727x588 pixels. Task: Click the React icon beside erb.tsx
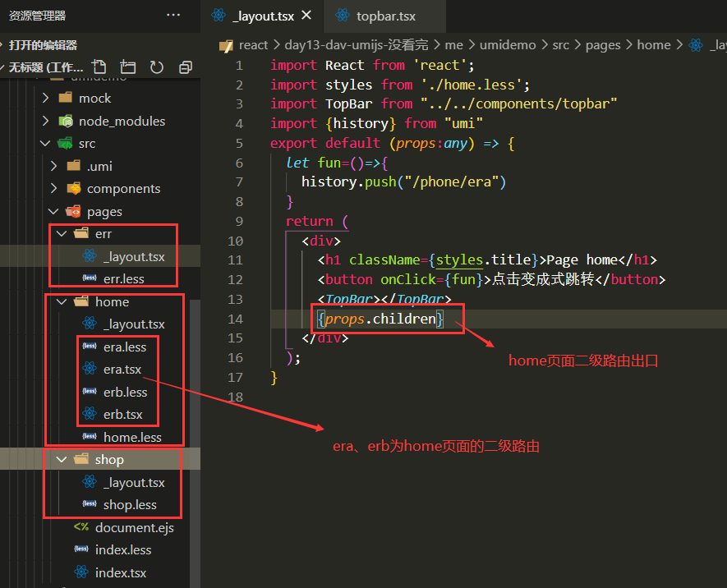(89, 413)
